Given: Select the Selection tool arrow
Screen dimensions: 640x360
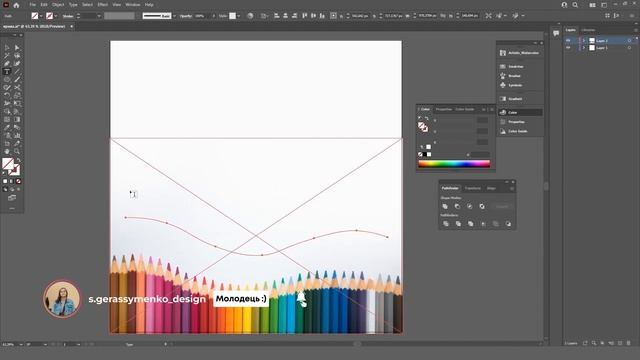Looking at the screenshot, I should [7, 48].
